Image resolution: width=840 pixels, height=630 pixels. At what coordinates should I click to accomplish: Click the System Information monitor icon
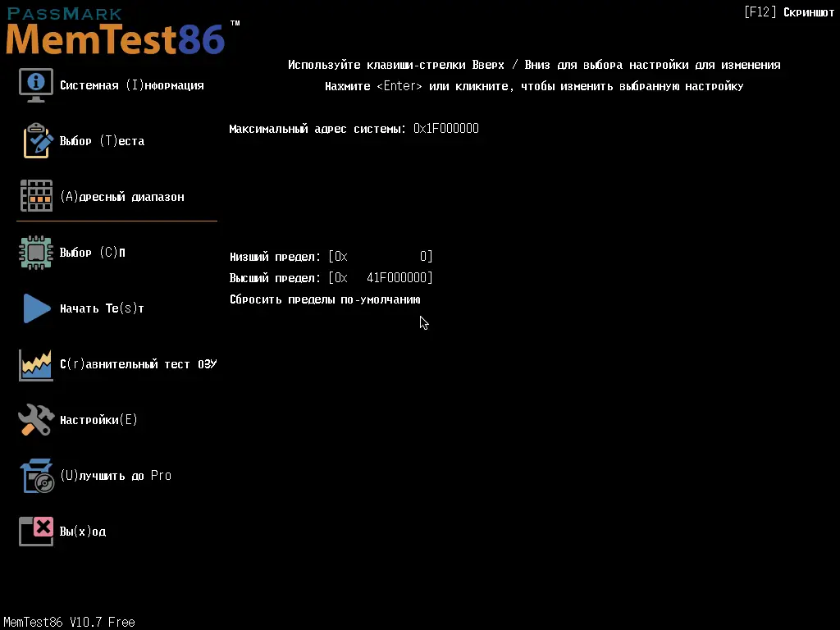point(36,85)
